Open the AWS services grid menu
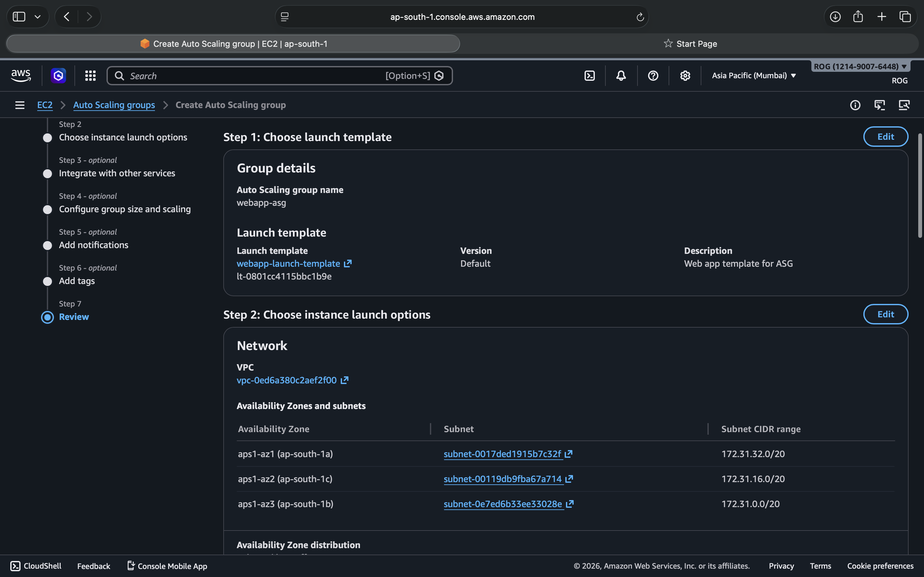This screenshot has height=577, width=924. 90,76
